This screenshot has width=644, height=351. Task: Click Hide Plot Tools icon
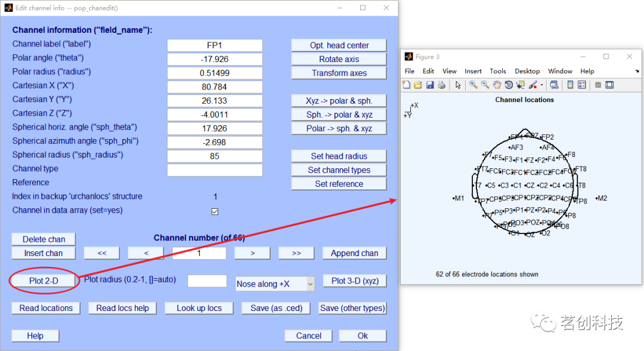(x=598, y=85)
